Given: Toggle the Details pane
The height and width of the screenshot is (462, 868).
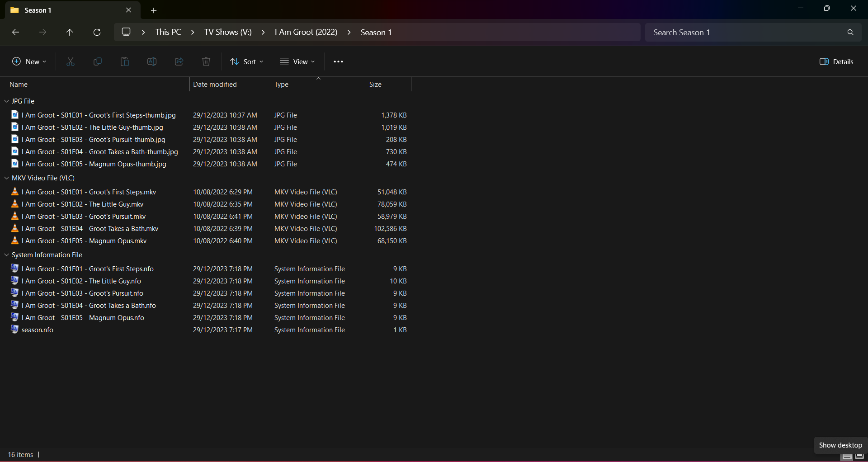Looking at the screenshot, I should click(836, 62).
